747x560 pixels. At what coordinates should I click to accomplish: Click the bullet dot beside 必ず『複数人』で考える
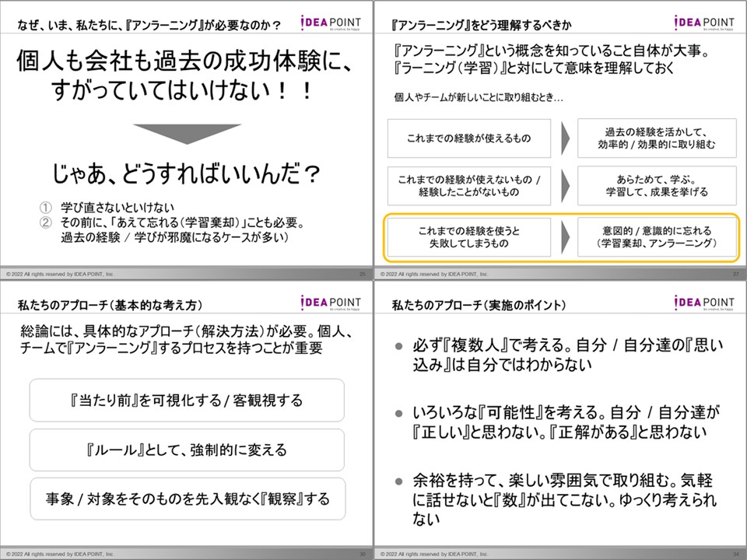point(398,345)
